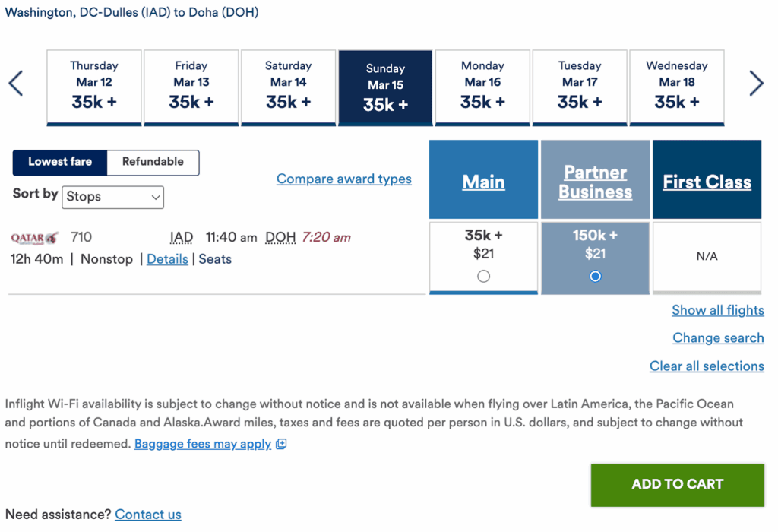The height and width of the screenshot is (532, 778).
Task: Show all flights
Action: [717, 310]
